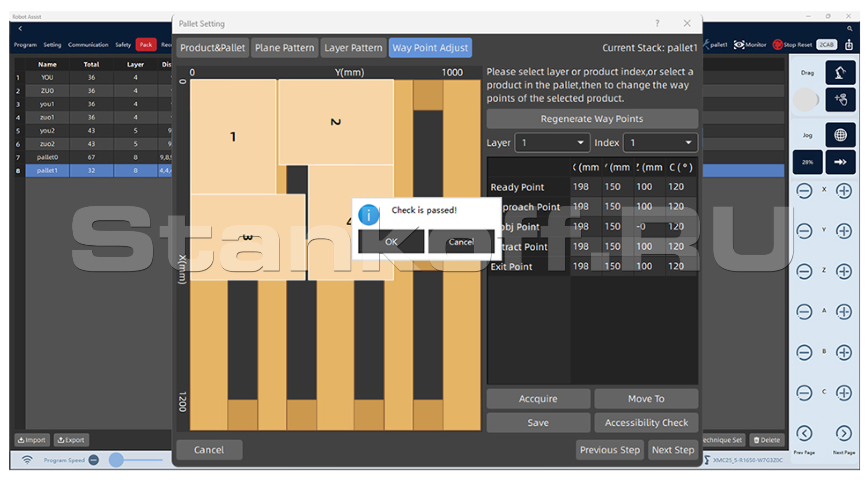Select product 2 on the pallet
This screenshot has height=480, width=868.
pyautogui.click(x=335, y=122)
